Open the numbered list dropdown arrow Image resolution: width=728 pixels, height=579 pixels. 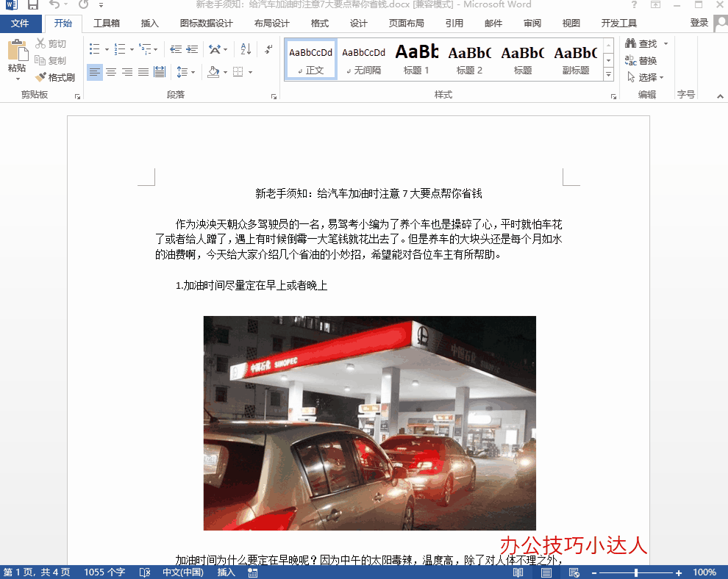132,49
